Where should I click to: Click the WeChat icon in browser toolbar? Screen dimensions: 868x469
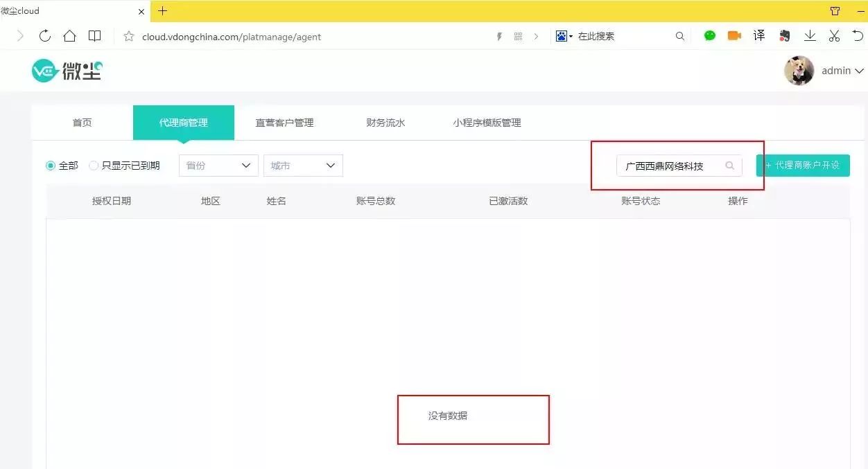tap(709, 36)
